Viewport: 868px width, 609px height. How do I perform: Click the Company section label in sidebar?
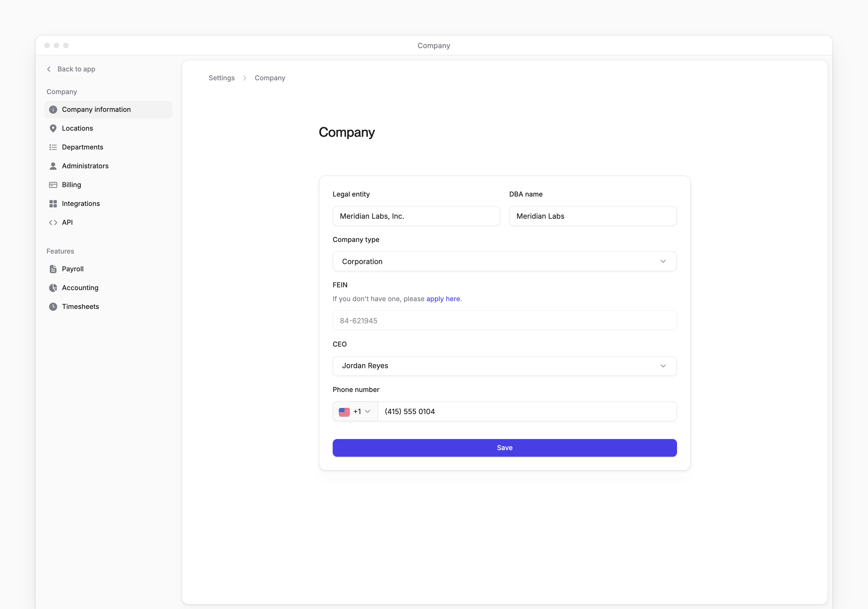pyautogui.click(x=62, y=92)
